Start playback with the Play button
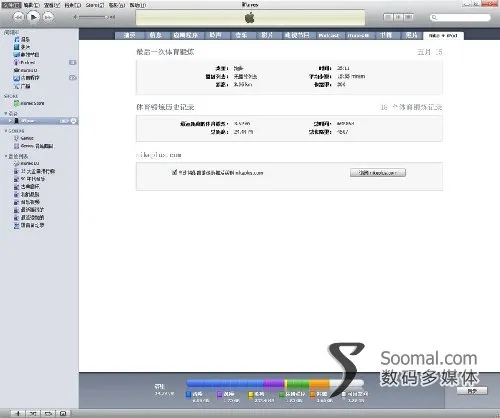 pos(33,17)
